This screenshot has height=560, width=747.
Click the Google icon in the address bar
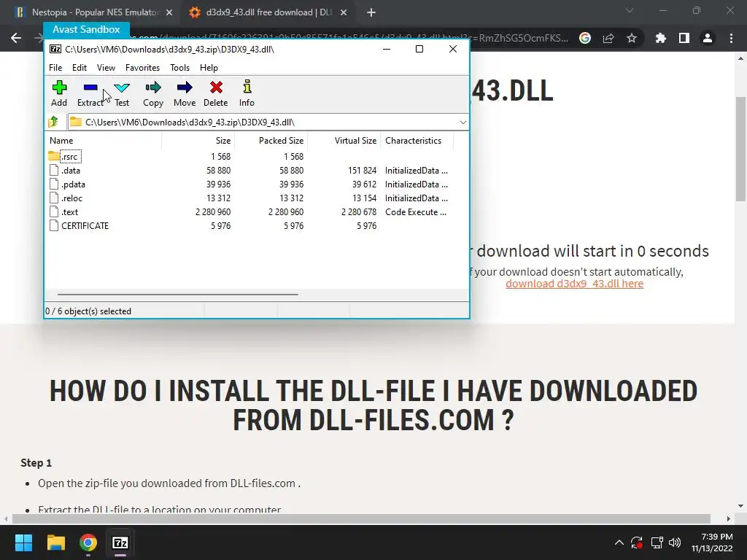[x=585, y=38]
